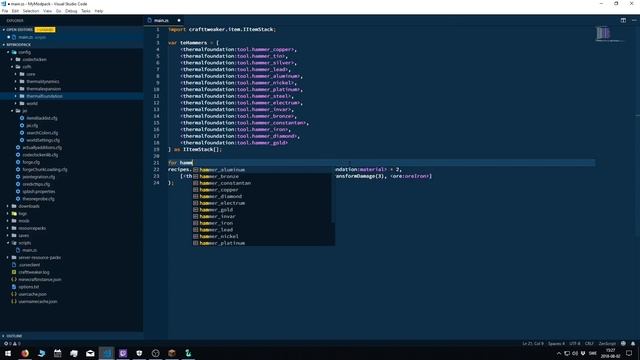
Task: Open the Help menu
Action: pos(99,11)
